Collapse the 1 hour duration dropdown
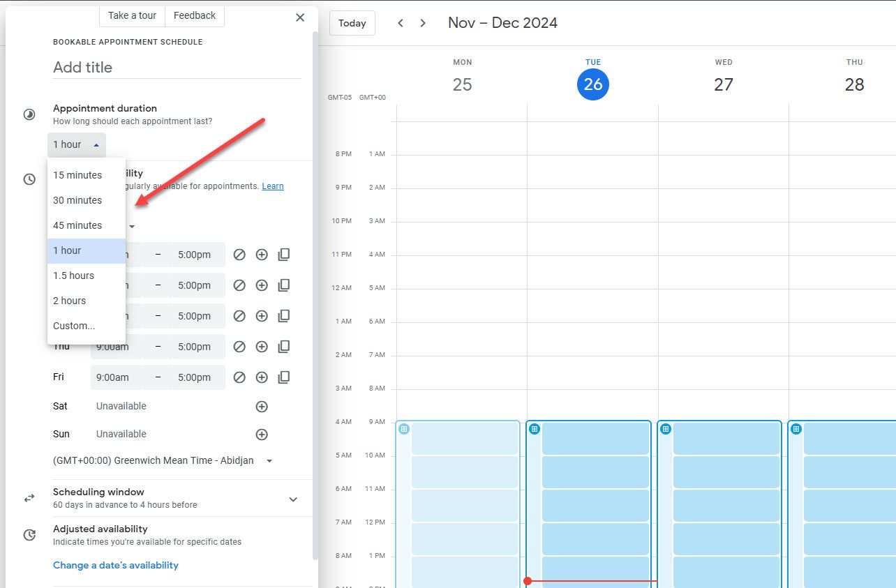Image resolution: width=896 pixels, height=588 pixels. 77,144
